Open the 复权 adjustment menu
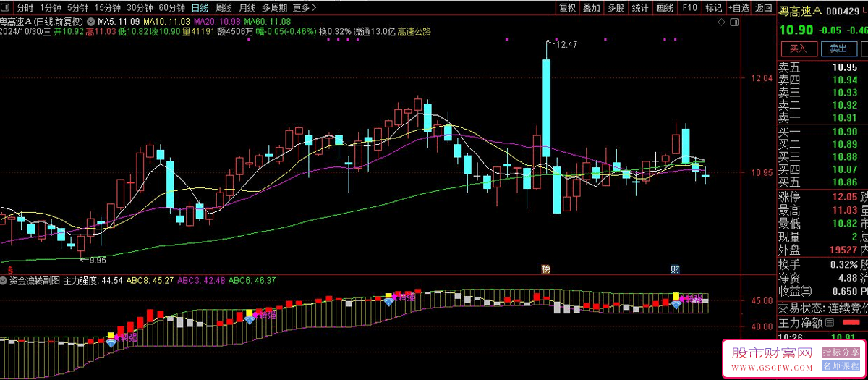 click(568, 8)
